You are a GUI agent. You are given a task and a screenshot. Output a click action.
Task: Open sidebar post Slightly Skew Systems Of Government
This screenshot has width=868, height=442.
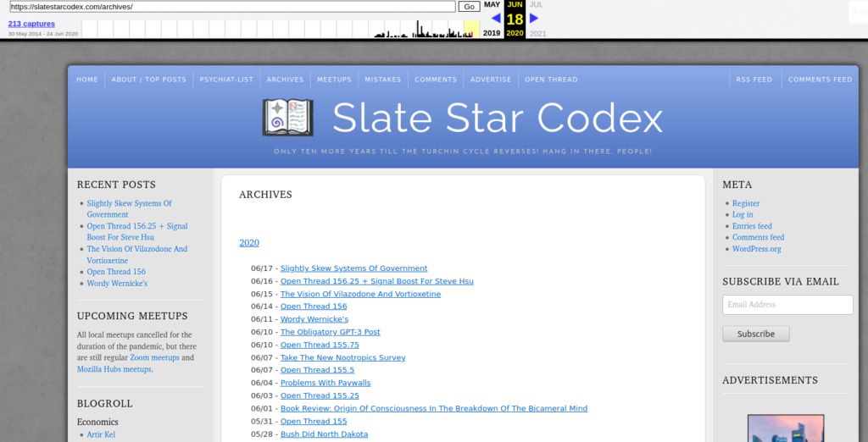[x=130, y=209]
